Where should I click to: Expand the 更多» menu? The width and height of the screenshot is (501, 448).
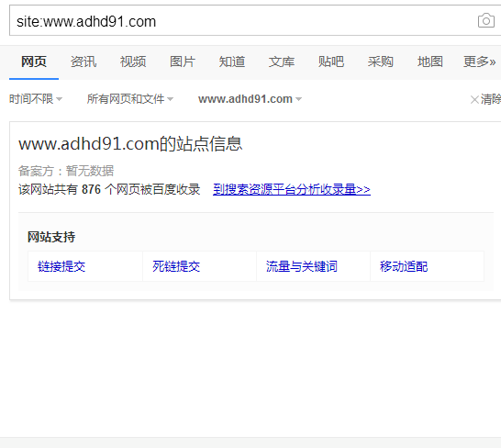pyautogui.click(x=480, y=62)
